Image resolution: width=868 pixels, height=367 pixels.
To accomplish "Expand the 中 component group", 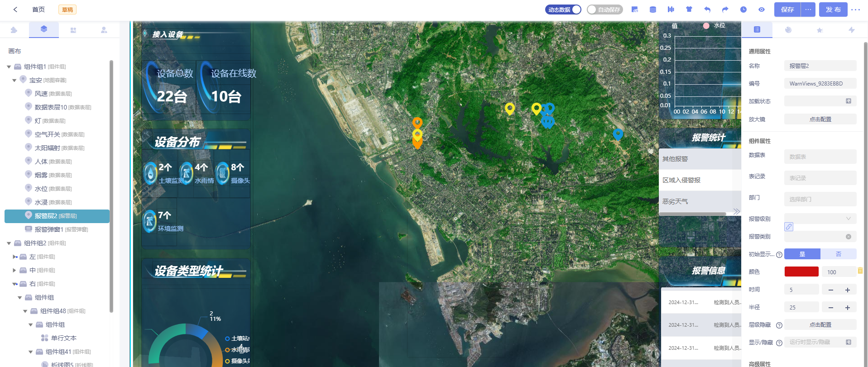I will pos(14,270).
